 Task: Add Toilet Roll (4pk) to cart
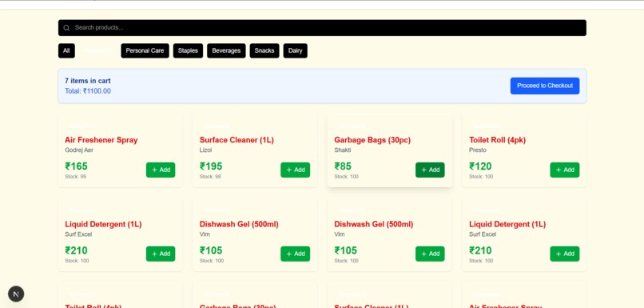(565, 170)
